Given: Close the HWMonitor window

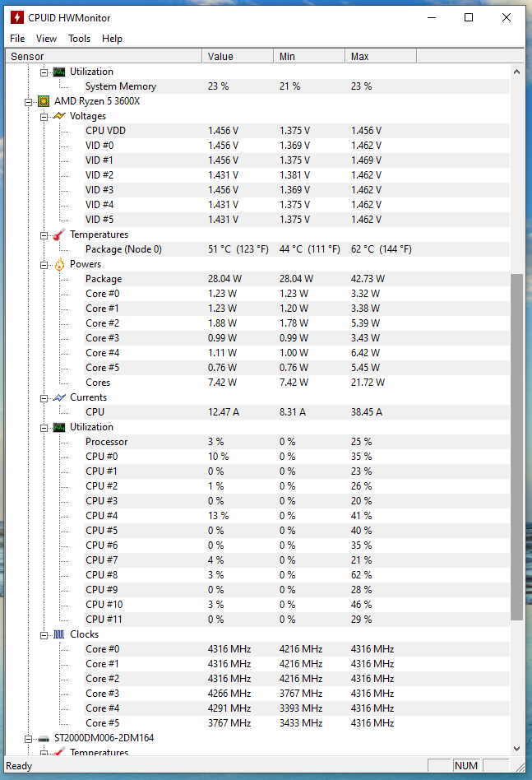Looking at the screenshot, I should click(x=507, y=17).
